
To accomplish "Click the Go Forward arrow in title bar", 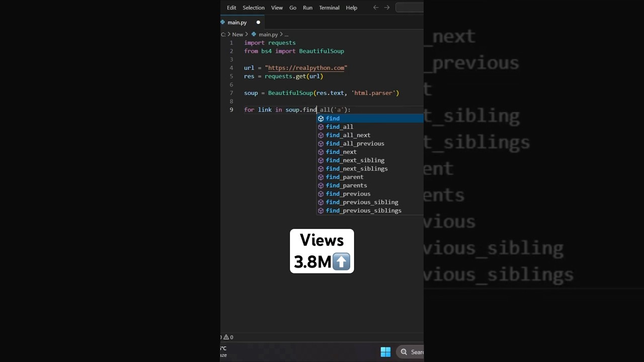I will (387, 8).
